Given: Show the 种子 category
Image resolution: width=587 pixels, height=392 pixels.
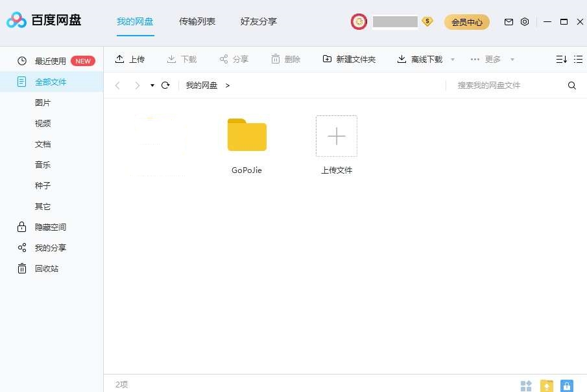Looking at the screenshot, I should tap(43, 185).
